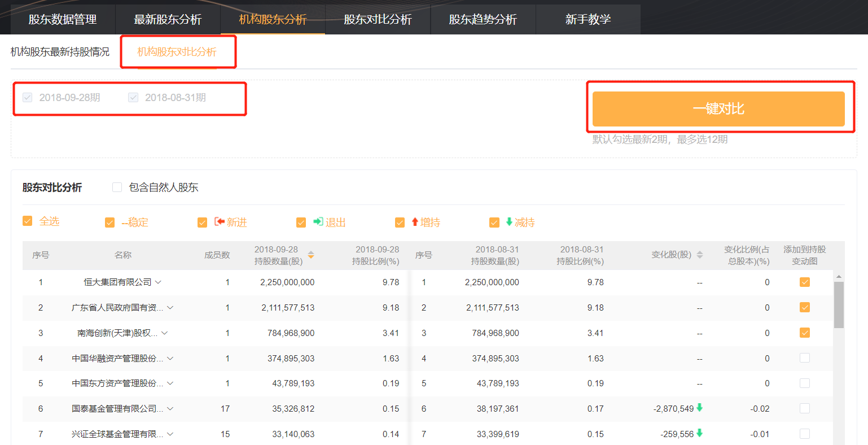Click the 增持 red up-arrow icon
The height and width of the screenshot is (445, 868).
[x=415, y=222]
